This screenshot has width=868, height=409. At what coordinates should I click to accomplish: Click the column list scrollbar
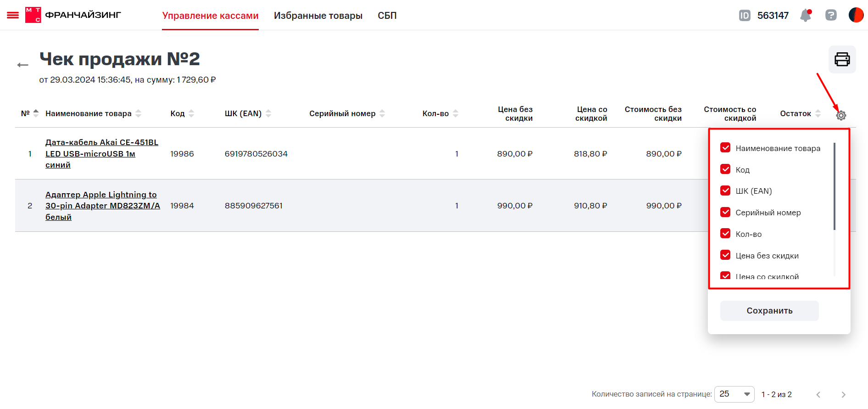click(835, 186)
